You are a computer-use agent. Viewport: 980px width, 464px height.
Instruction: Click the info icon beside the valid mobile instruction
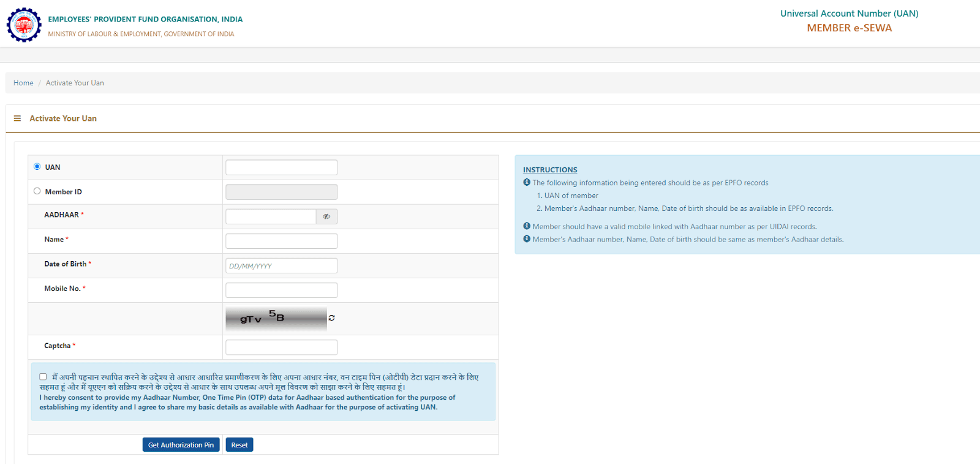pyautogui.click(x=527, y=226)
